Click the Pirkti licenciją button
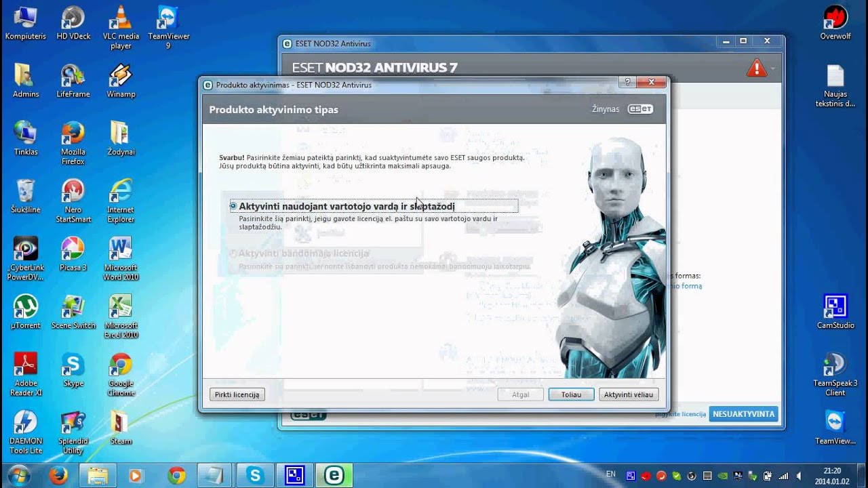 click(x=237, y=394)
